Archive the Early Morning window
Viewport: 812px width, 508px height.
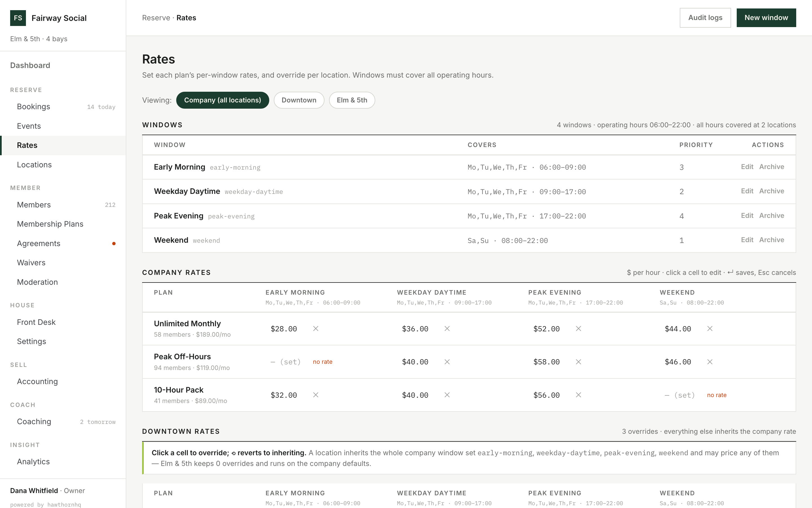pos(771,167)
